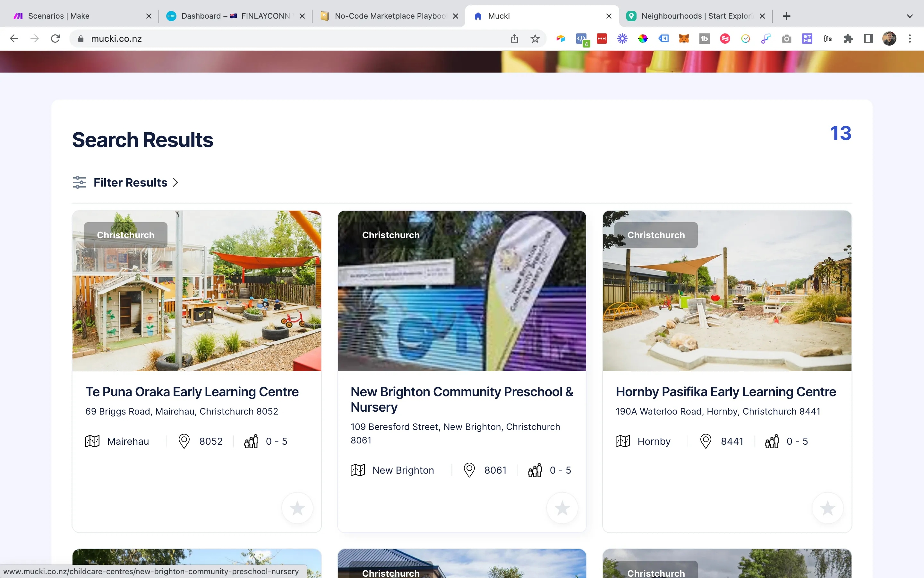Favorite Hornby Pasifika Early Learning Centre star
924x578 pixels.
[827, 508]
